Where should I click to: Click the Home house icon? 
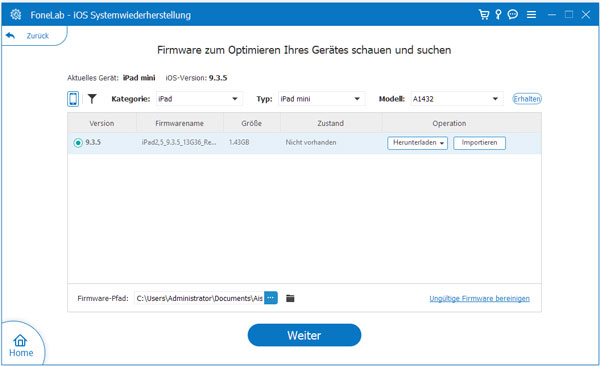pyautogui.click(x=20, y=340)
